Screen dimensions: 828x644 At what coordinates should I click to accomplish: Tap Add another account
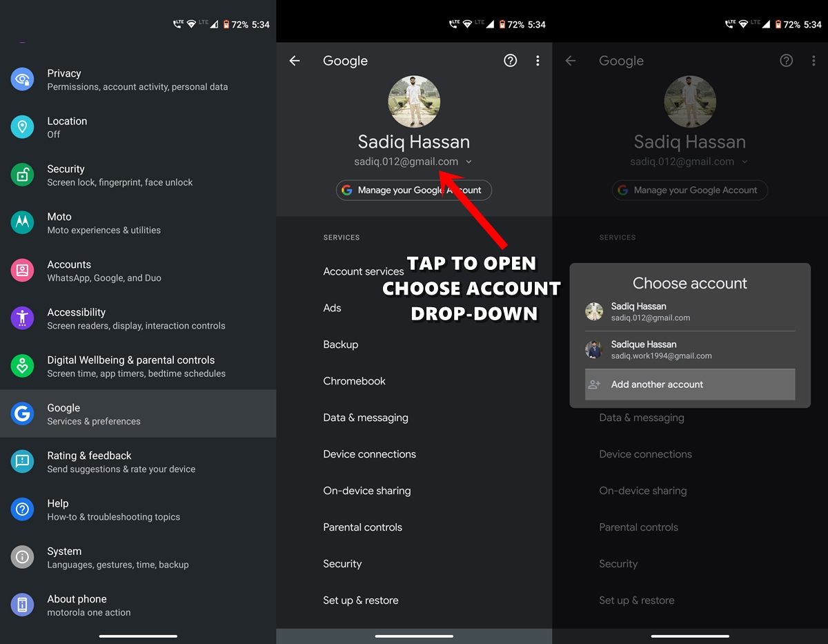[690, 384]
